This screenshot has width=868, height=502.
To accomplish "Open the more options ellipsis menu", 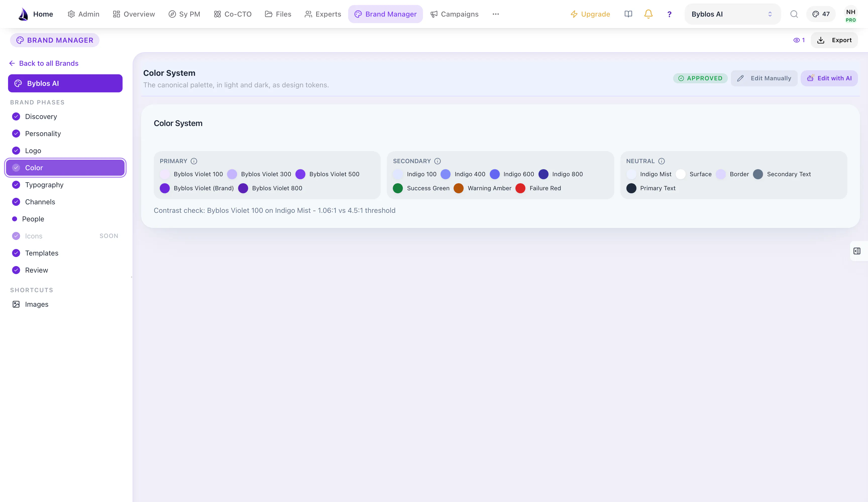I will point(496,14).
